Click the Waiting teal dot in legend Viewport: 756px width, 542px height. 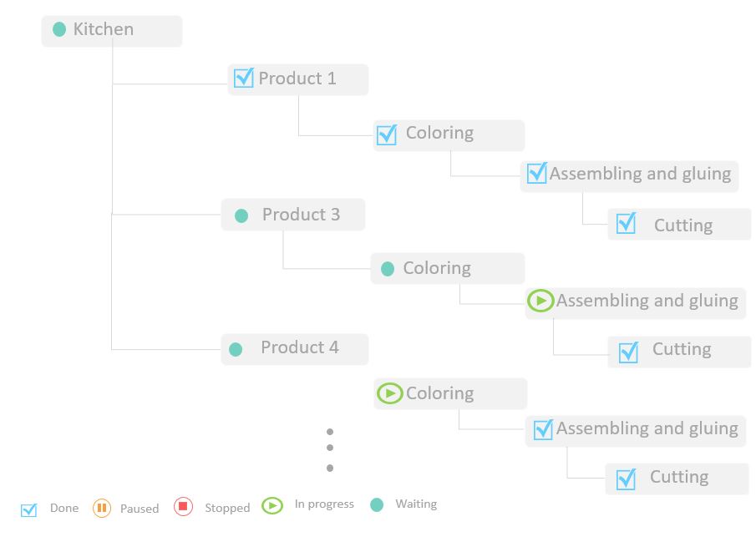377,505
